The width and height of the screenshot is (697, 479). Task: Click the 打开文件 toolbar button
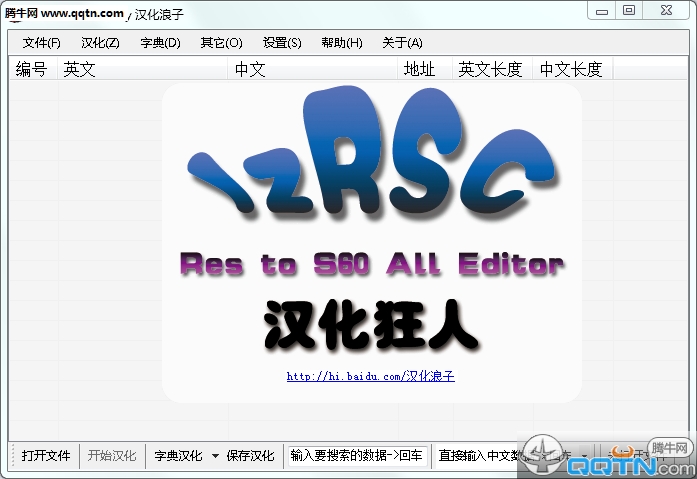[x=46, y=455]
